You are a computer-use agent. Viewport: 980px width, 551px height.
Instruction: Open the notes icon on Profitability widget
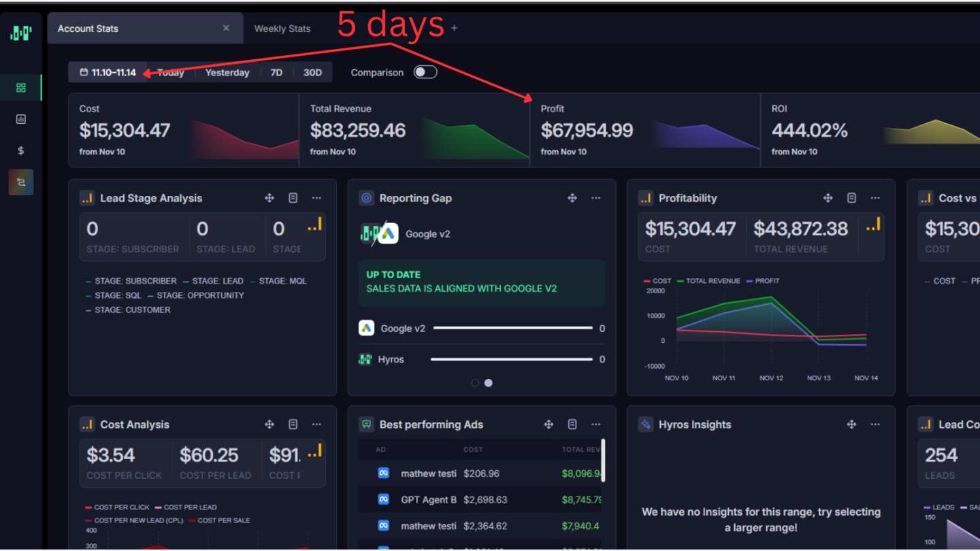(x=851, y=198)
